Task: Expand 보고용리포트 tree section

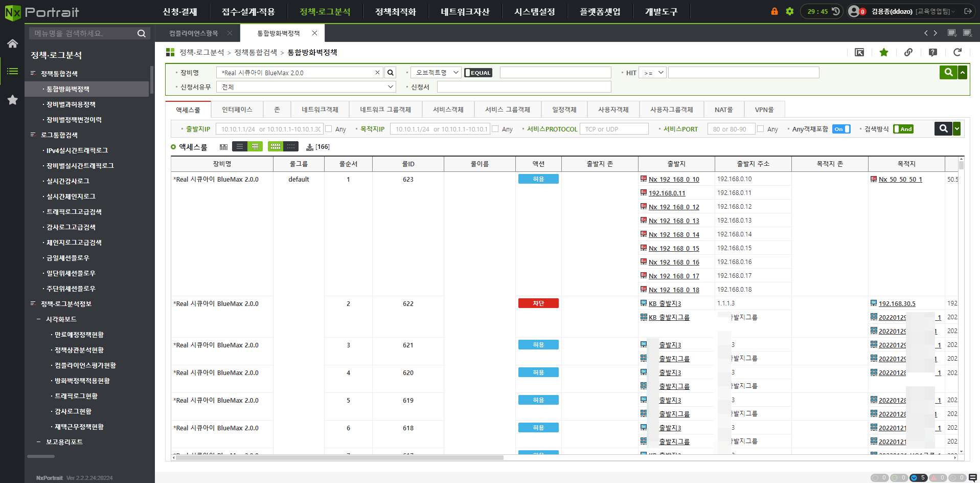Action: pos(39,442)
